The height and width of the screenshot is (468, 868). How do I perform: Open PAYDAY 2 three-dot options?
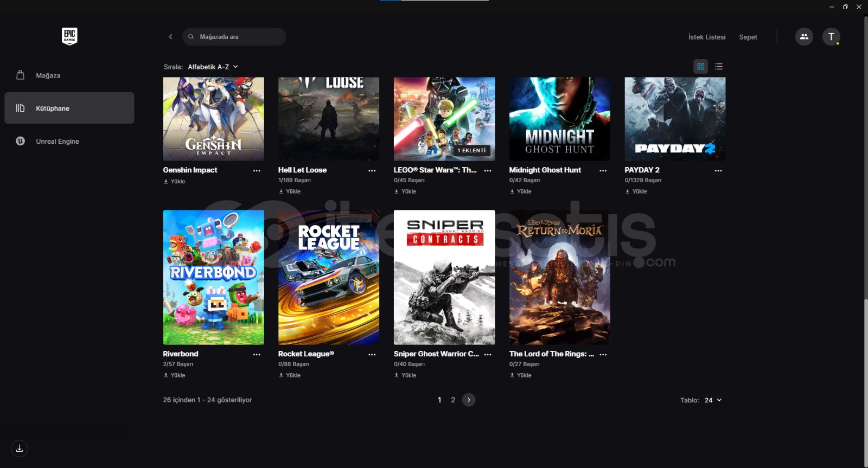[x=718, y=170]
